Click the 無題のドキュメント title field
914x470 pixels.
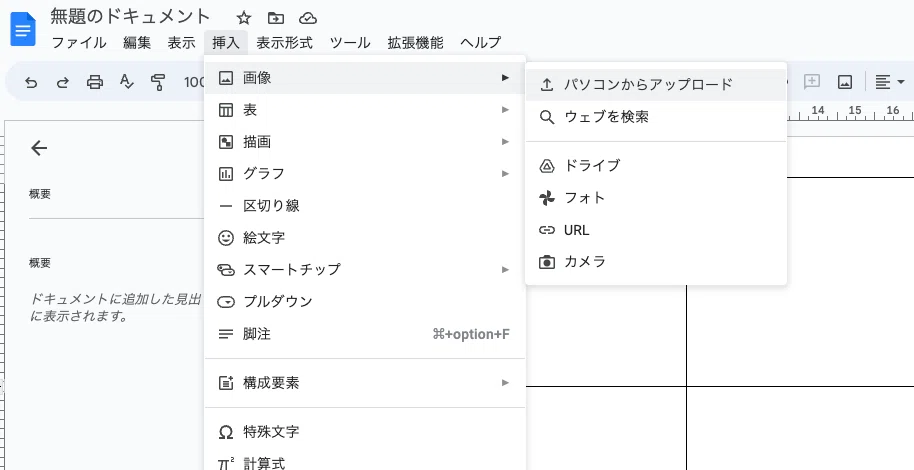(131, 17)
